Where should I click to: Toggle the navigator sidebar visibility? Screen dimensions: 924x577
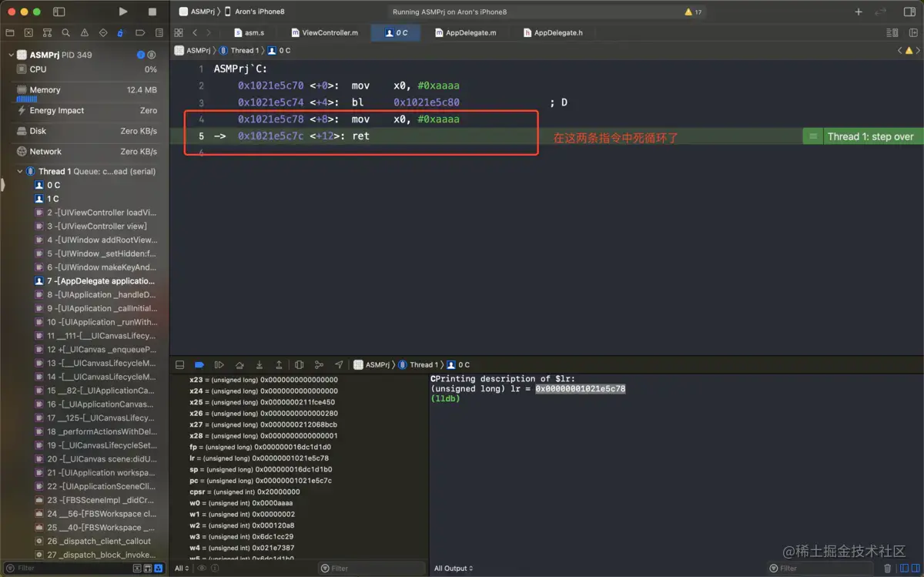tap(59, 12)
